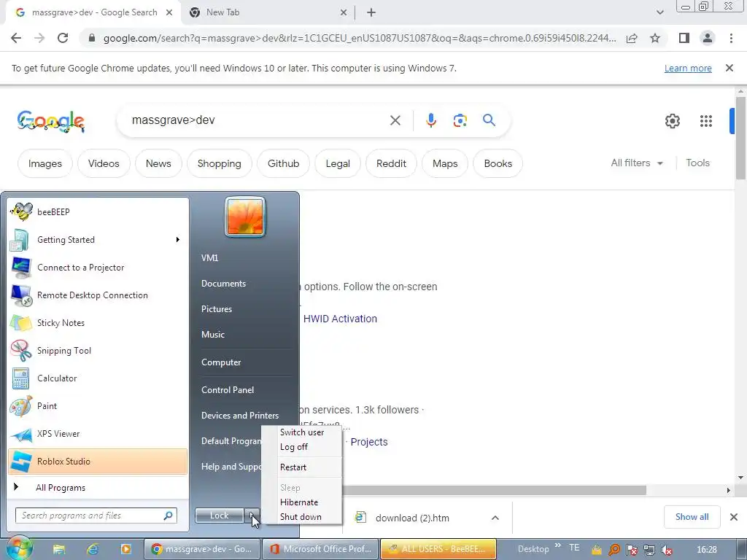Open Windows Explorer from the taskbar

pyautogui.click(x=59, y=549)
